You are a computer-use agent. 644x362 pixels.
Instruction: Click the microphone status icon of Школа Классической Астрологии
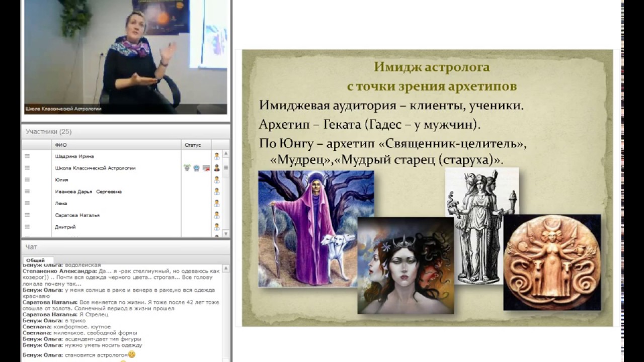pos(187,168)
